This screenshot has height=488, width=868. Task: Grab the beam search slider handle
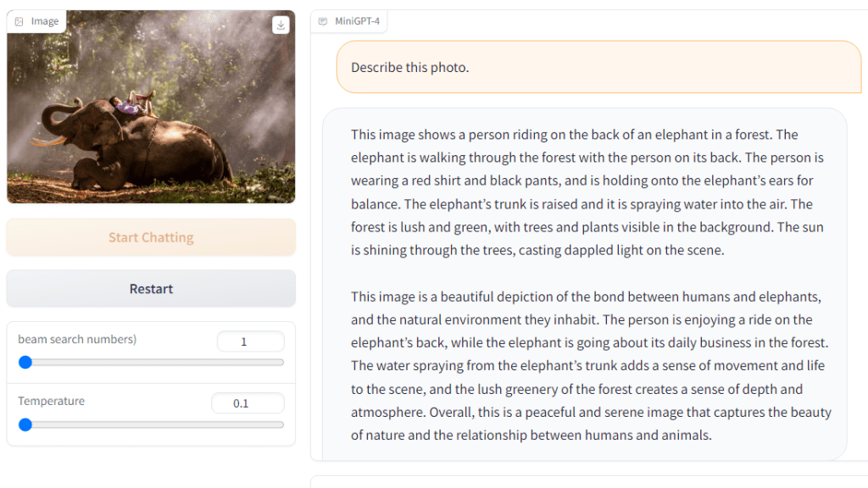coord(25,362)
